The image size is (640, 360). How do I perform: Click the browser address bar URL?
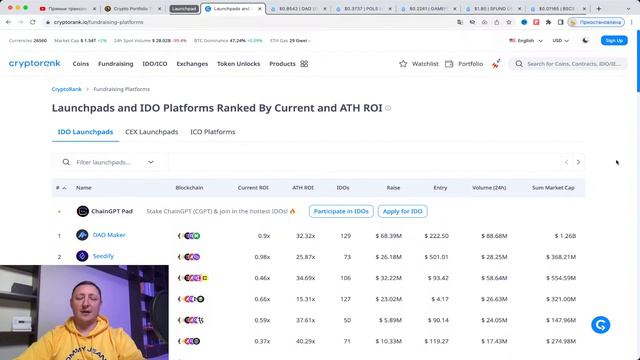click(98, 22)
